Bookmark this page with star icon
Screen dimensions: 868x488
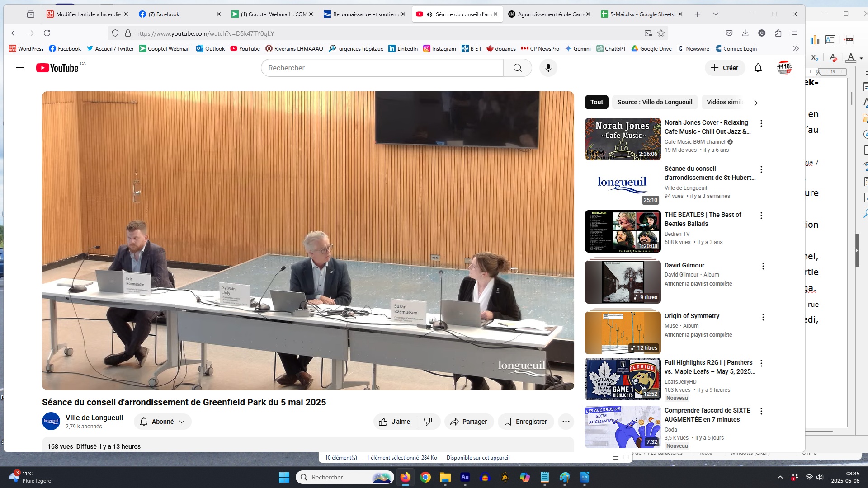[x=661, y=33]
